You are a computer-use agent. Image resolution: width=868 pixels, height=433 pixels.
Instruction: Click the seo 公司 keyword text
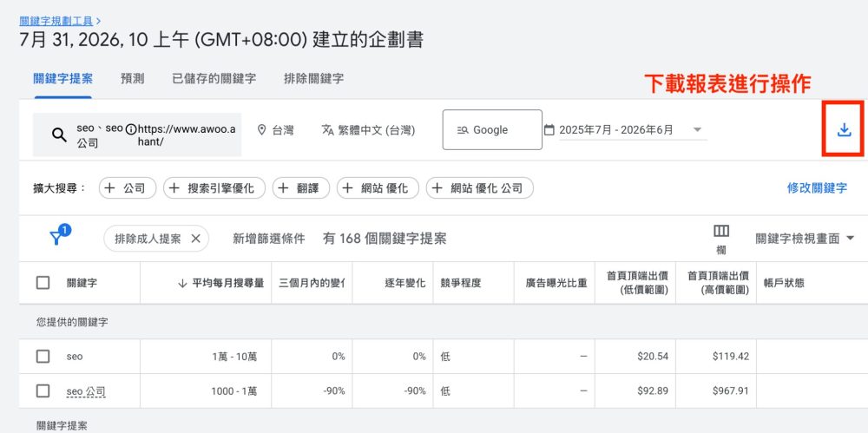86,391
